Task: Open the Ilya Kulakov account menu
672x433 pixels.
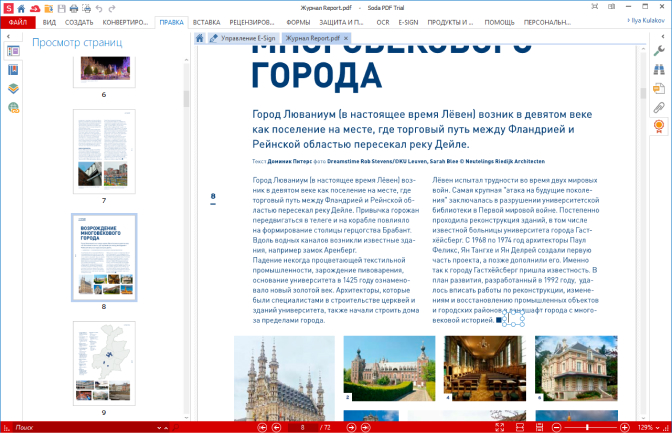Action: [646, 20]
